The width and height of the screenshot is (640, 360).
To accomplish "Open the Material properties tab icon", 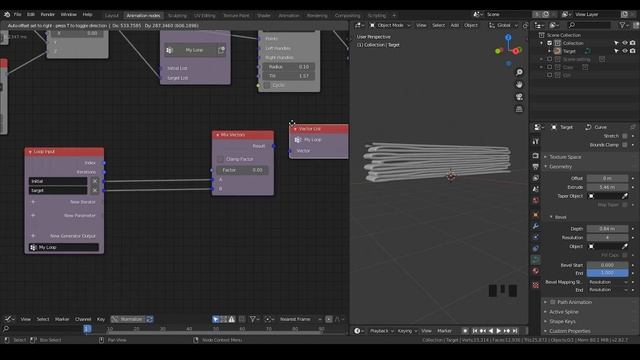I will tap(536, 271).
